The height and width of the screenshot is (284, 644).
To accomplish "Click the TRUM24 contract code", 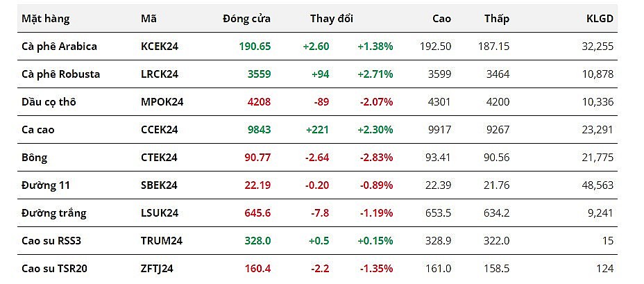I will (x=160, y=241).
